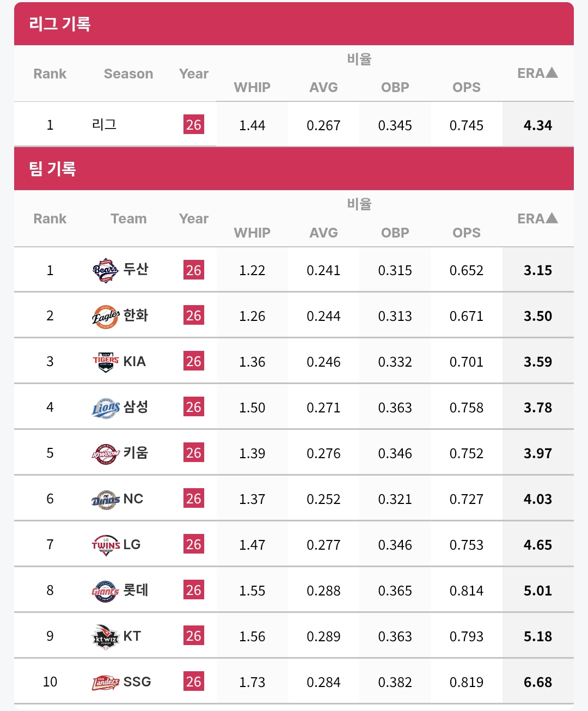Viewport: 588px width, 711px height.
Task: Sort league table by ERA header
Action: pos(537,73)
